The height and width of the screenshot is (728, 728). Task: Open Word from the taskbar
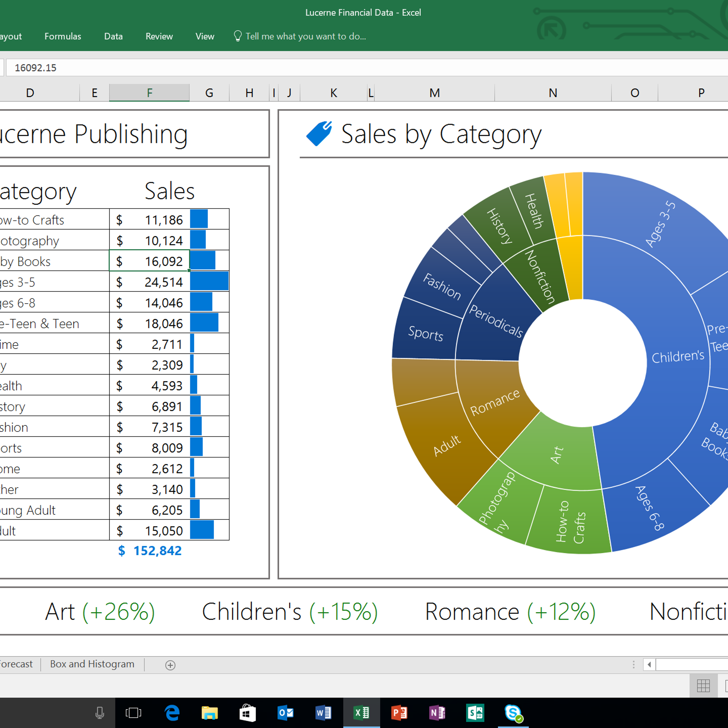[x=323, y=713]
